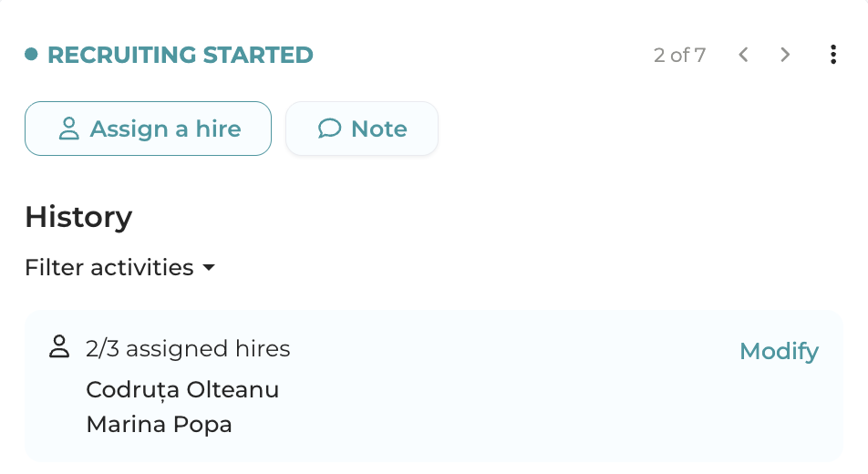Click the History section heading
This screenshot has height=474, width=868.
[x=78, y=217]
